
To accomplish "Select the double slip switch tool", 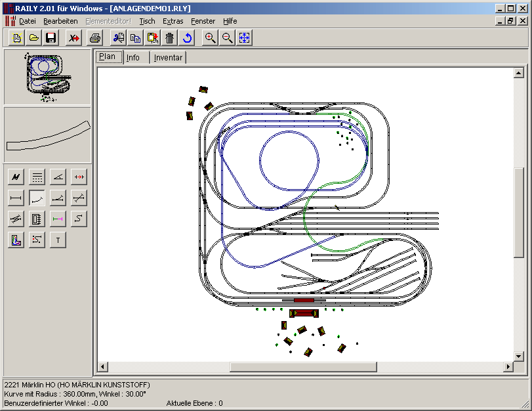I will click(x=16, y=219).
